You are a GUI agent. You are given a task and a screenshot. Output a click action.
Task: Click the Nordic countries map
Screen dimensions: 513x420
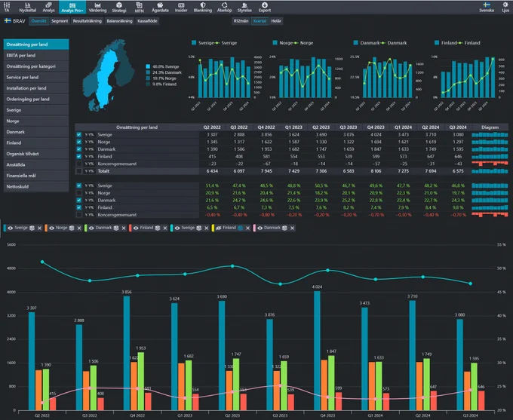109,75
